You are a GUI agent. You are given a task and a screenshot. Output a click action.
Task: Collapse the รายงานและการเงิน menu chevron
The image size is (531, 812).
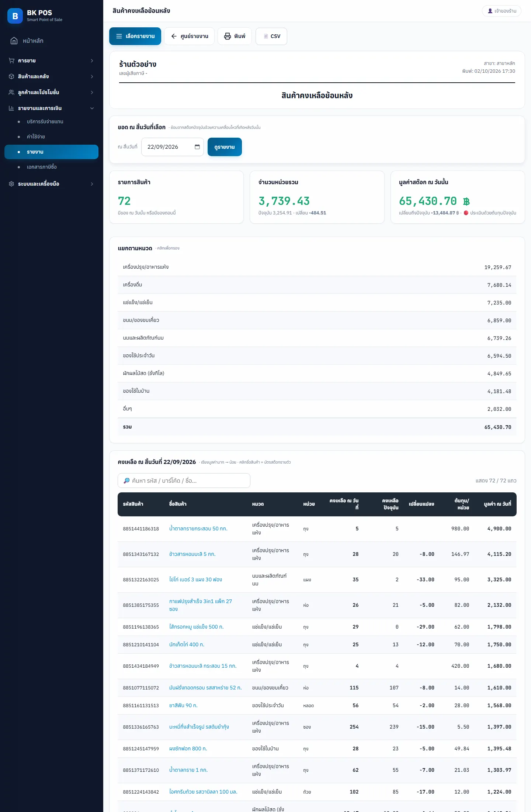pyautogui.click(x=92, y=108)
